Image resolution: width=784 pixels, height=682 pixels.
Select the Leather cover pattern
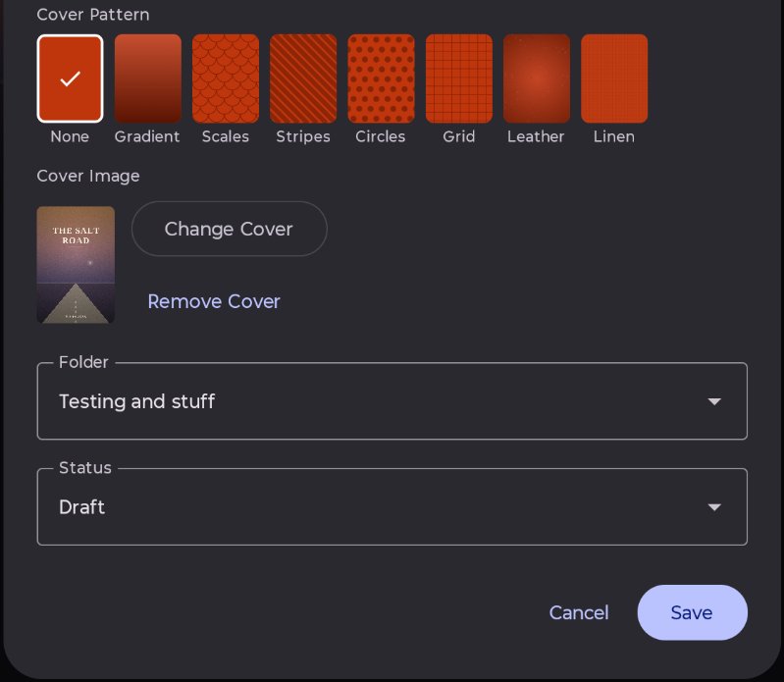[x=537, y=79]
